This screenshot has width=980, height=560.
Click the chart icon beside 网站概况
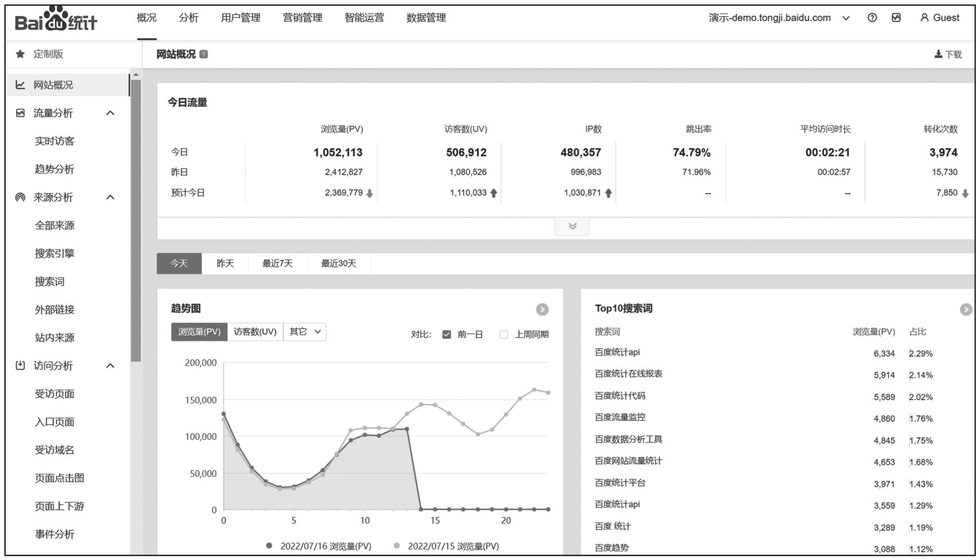[x=21, y=85]
